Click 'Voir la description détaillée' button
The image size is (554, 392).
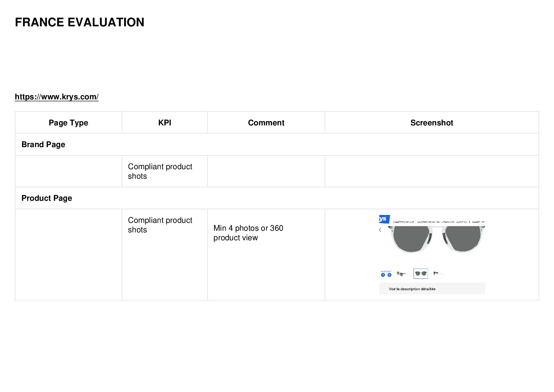pyautogui.click(x=432, y=289)
